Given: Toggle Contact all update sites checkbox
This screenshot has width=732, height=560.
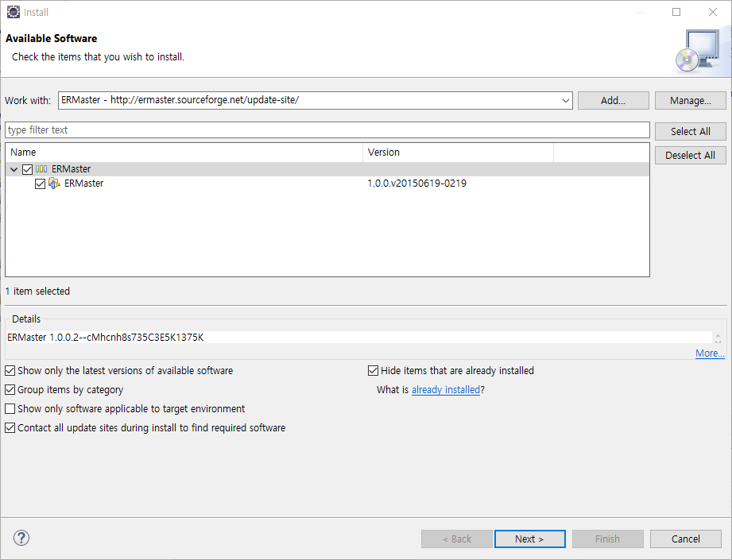Looking at the screenshot, I should (10, 428).
